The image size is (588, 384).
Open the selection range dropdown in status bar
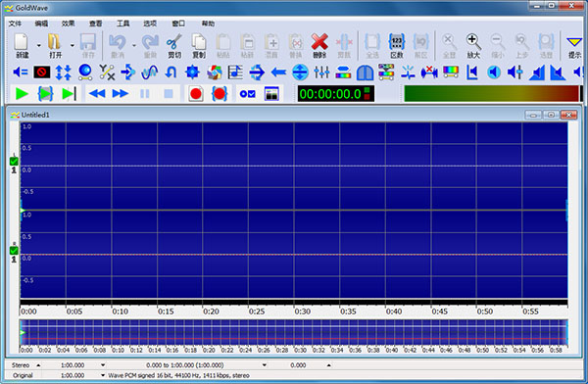coord(265,364)
